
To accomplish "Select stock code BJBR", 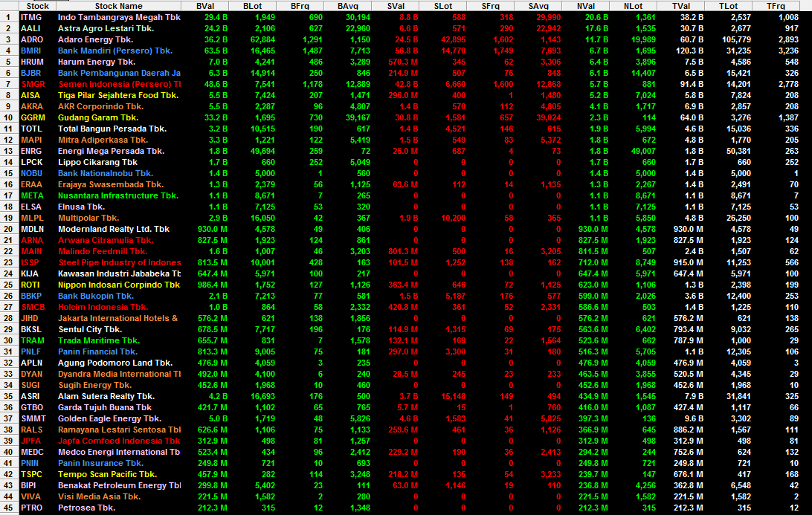I will click(x=31, y=73).
